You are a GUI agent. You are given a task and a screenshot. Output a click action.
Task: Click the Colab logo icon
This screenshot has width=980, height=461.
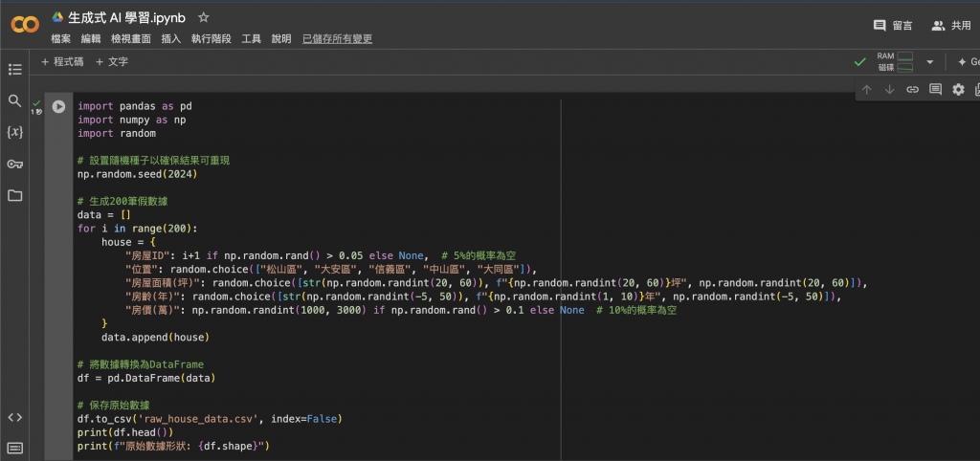[25, 24]
